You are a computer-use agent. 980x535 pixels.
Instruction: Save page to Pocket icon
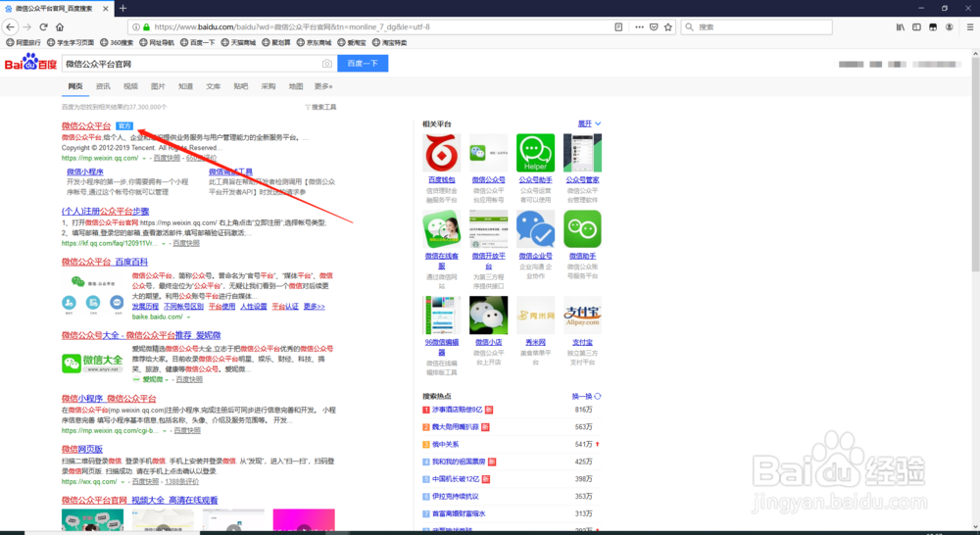coord(654,26)
